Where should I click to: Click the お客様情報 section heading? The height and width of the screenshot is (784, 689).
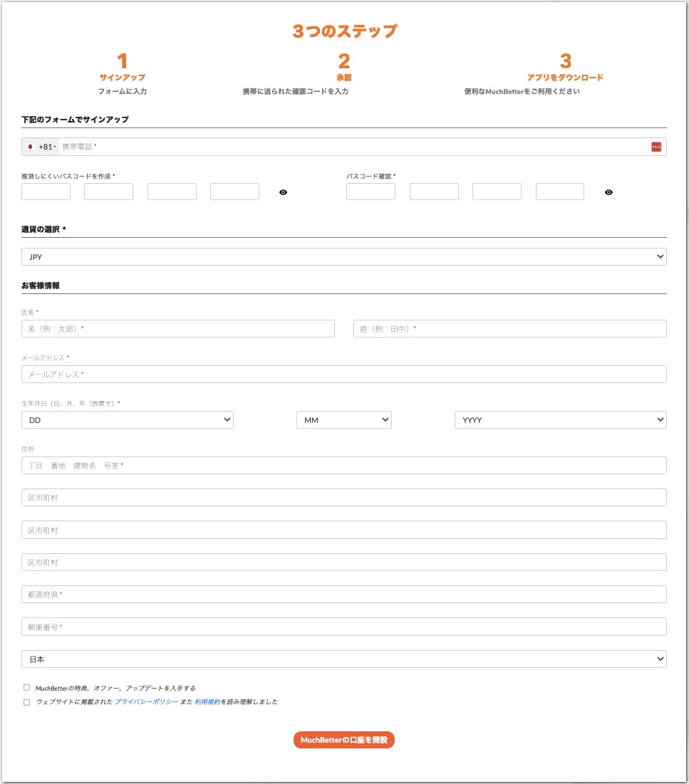point(41,286)
